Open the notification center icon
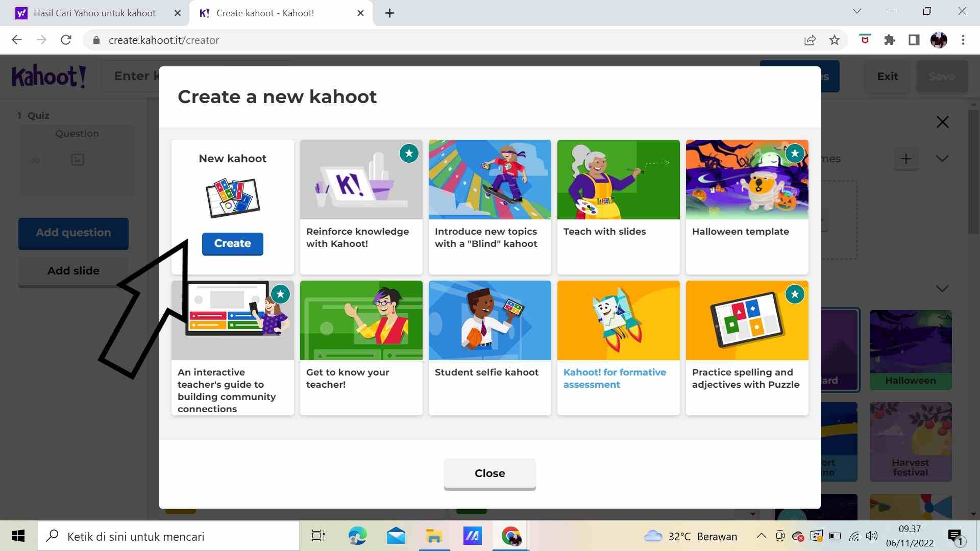This screenshot has width=980, height=551. point(955,536)
